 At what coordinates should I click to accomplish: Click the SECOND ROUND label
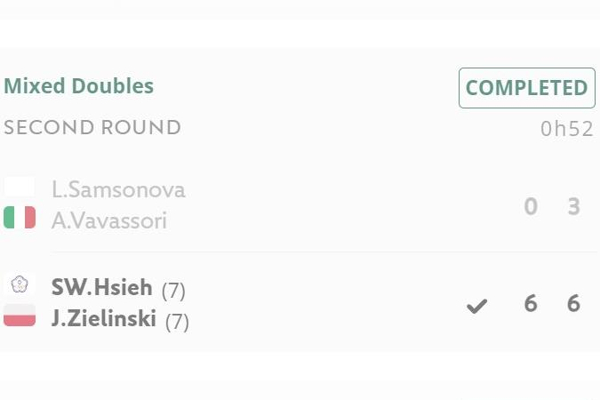(92, 127)
